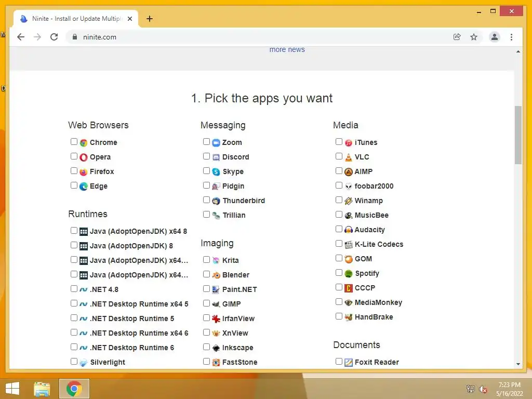Click the CCCP red icon
This screenshot has height=399, width=532.
[x=349, y=288]
